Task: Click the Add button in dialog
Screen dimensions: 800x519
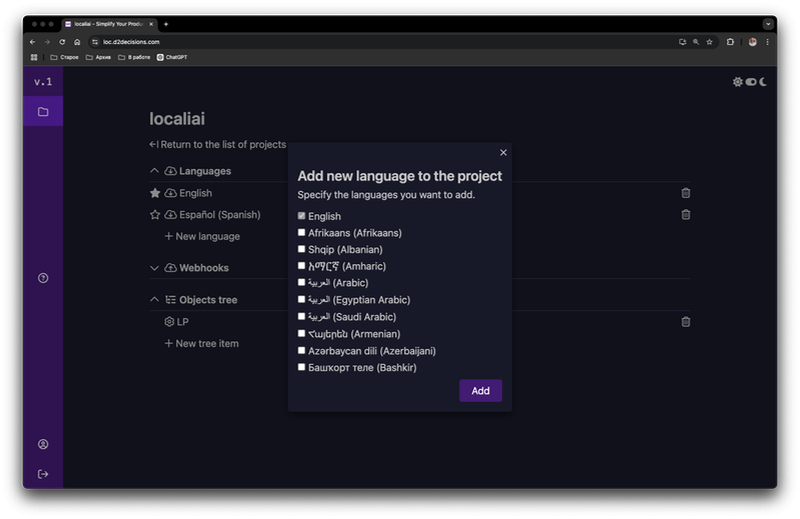Action: point(480,390)
